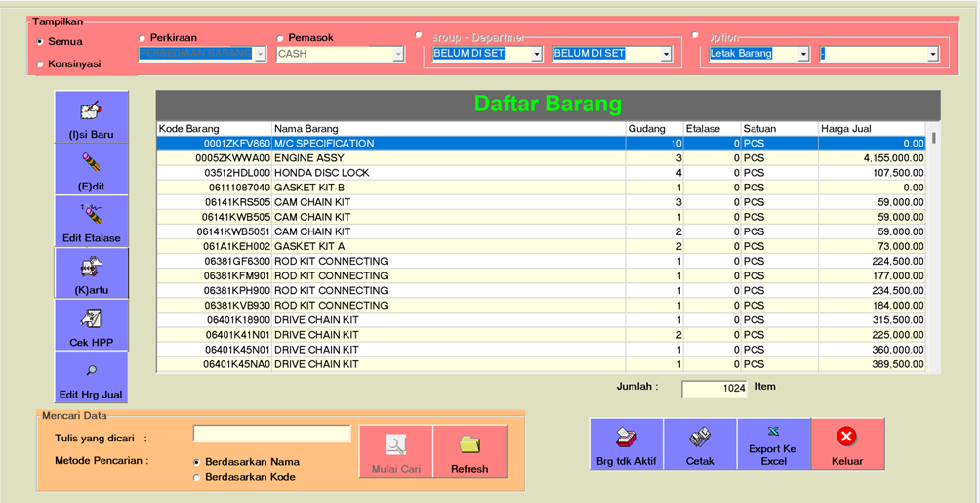The image size is (980, 503).
Task: Expand the Letak Barang dropdown
Action: pos(803,55)
